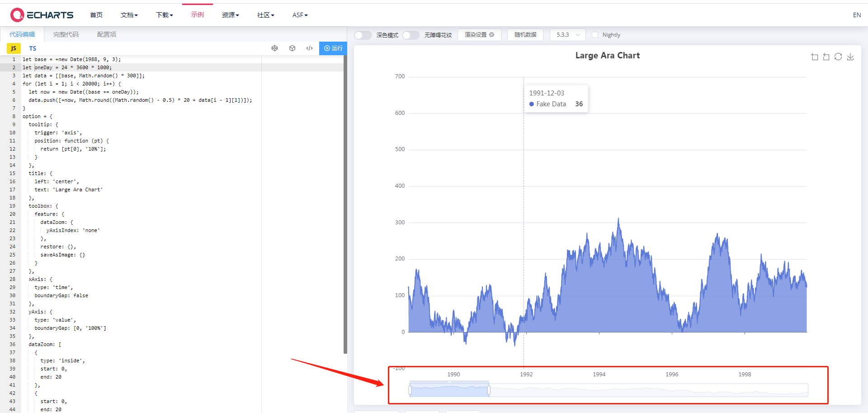Click the 1998 x-axis label
The height and width of the screenshot is (413, 868).
pyautogui.click(x=745, y=375)
